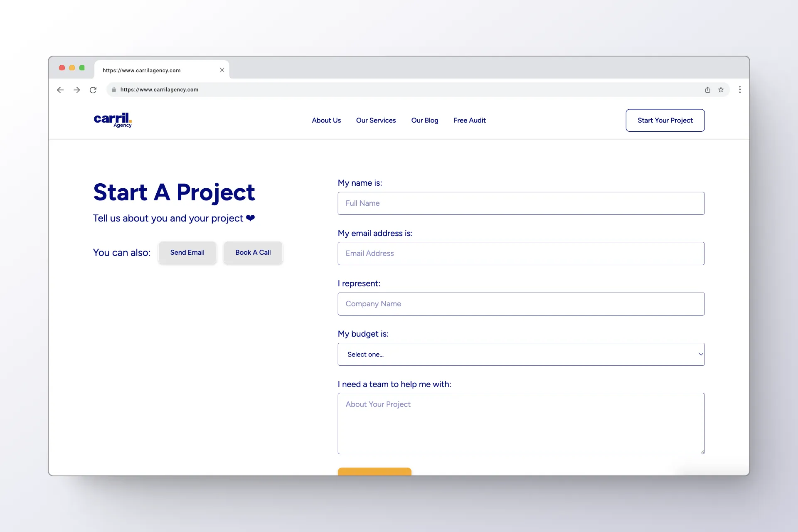
Task: Click the green window maximize button
Action: click(x=82, y=68)
